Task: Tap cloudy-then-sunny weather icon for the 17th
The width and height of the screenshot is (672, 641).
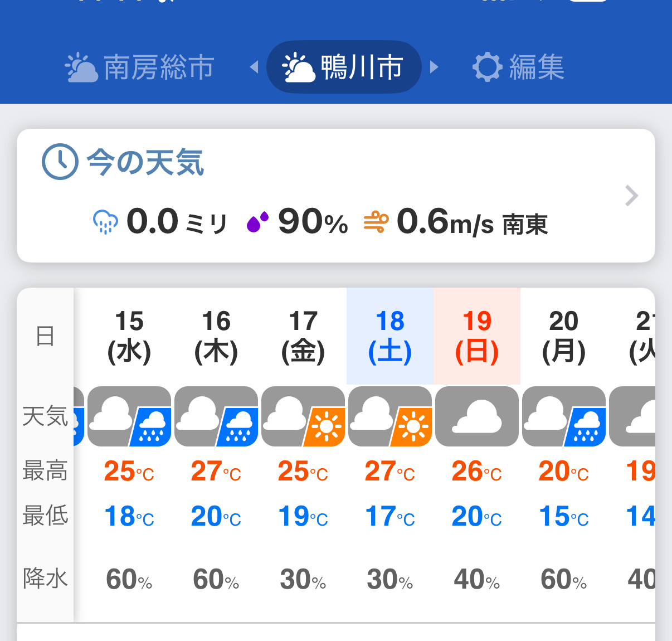Action: (303, 416)
